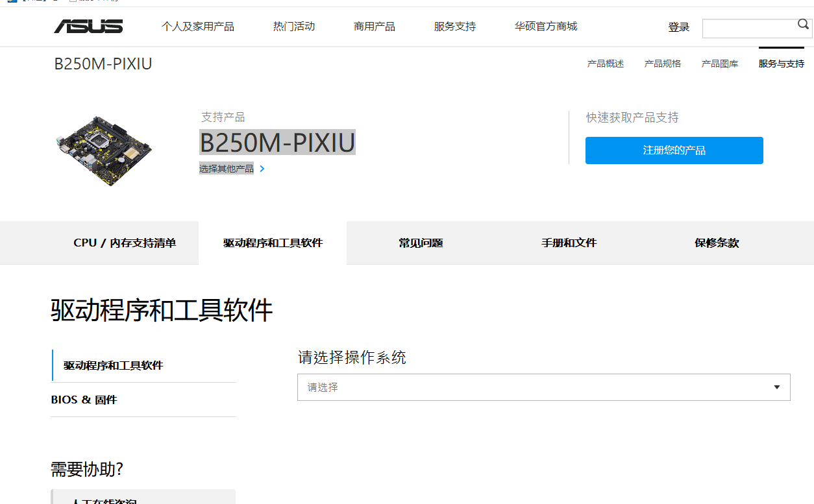Switch to the CPU / 内存支持清单 tab
The image size is (814, 504).
point(125,243)
